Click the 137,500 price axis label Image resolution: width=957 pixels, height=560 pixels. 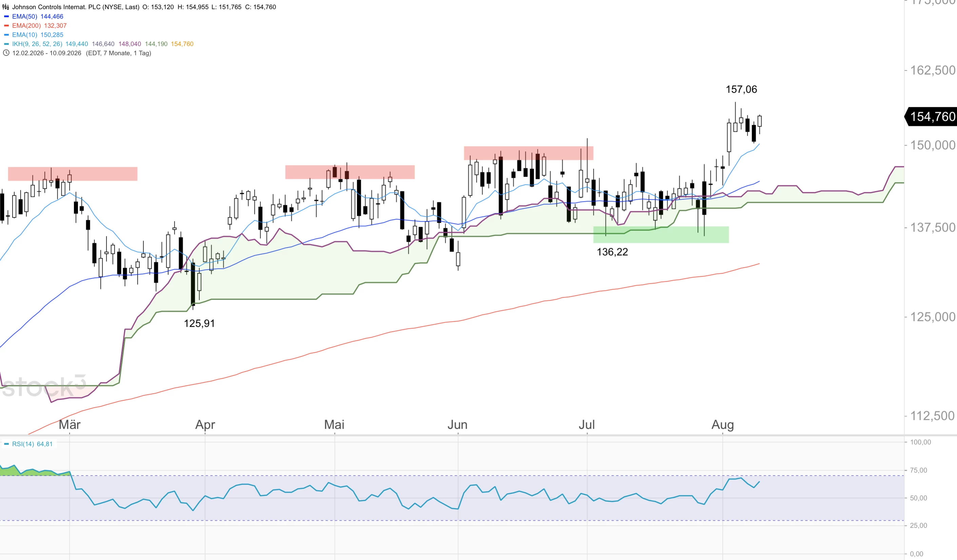[x=933, y=227]
